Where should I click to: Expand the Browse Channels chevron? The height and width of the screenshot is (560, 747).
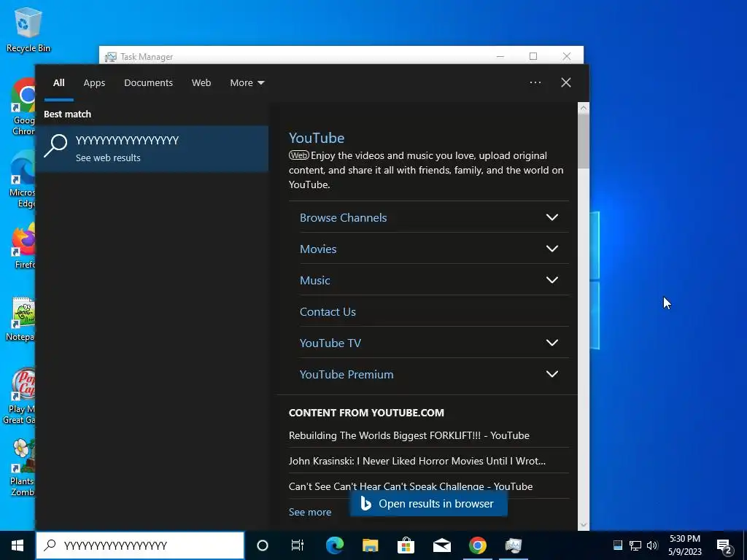[x=551, y=217]
